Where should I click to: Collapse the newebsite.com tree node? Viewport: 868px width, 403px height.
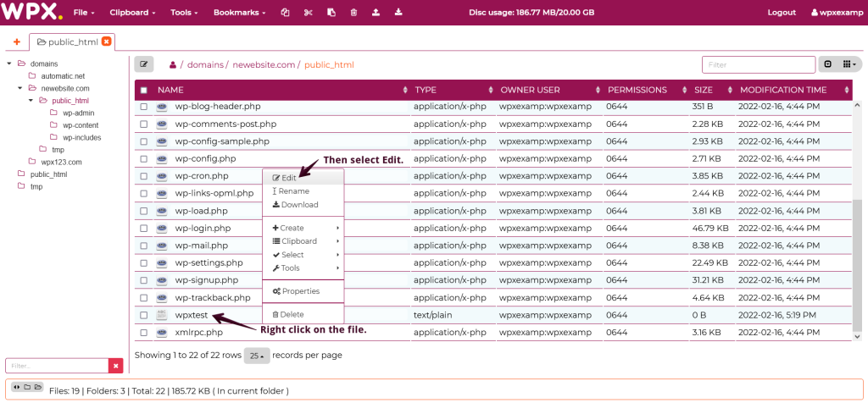tap(19, 88)
